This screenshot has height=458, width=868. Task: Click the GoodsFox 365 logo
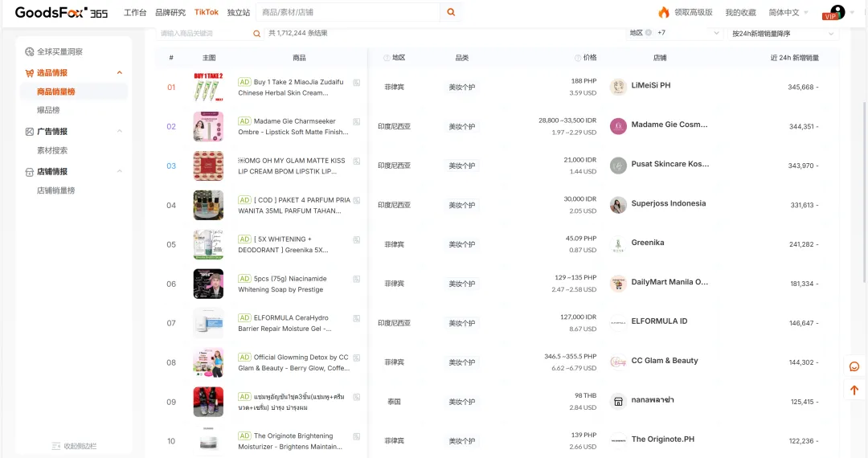pos(61,12)
